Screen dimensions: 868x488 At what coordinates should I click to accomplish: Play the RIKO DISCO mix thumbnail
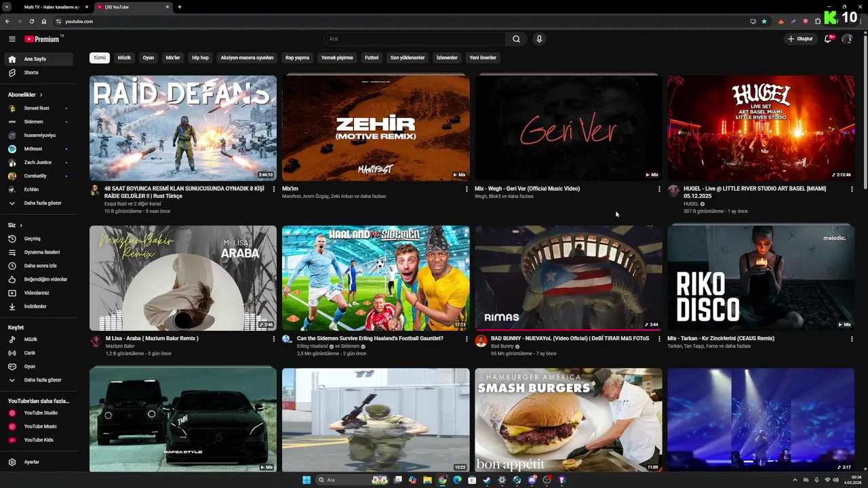pos(761,278)
